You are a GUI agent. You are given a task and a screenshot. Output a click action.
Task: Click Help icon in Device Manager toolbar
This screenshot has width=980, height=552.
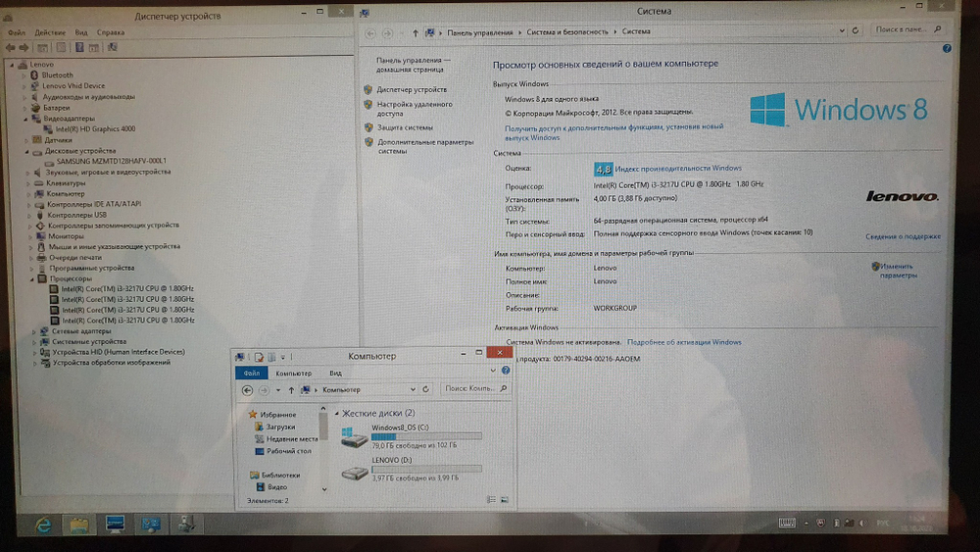(79, 47)
